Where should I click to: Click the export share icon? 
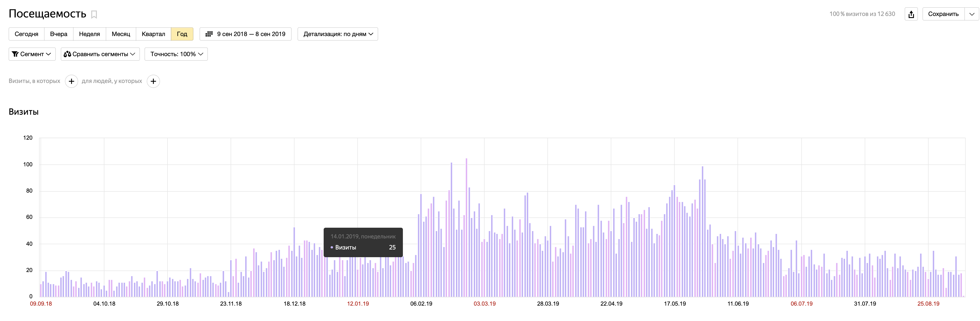(911, 14)
